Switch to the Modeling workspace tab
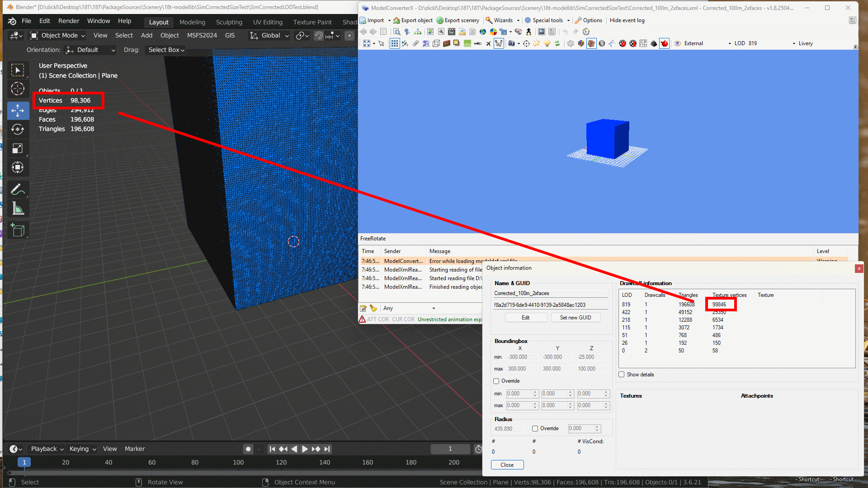The width and height of the screenshot is (868, 488). (192, 22)
